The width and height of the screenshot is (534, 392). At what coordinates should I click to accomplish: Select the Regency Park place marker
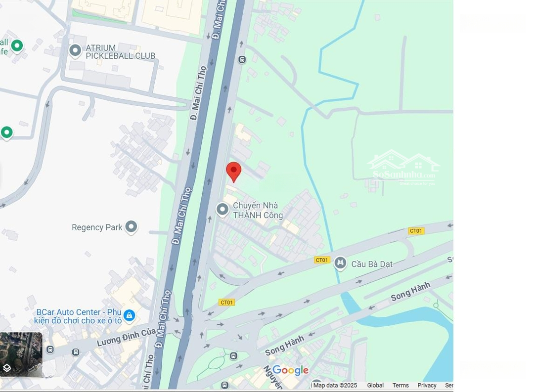click(x=131, y=227)
